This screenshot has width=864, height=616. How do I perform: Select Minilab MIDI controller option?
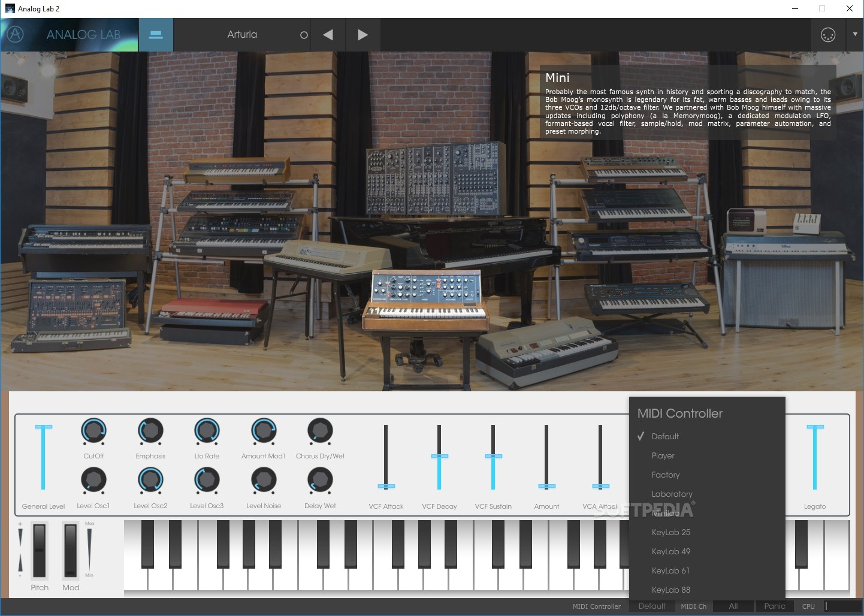(707, 513)
